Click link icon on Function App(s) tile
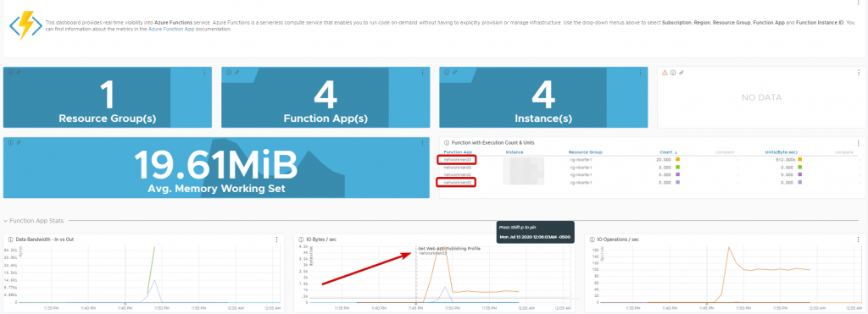Image resolution: width=868 pixels, height=314 pixels. [x=236, y=73]
